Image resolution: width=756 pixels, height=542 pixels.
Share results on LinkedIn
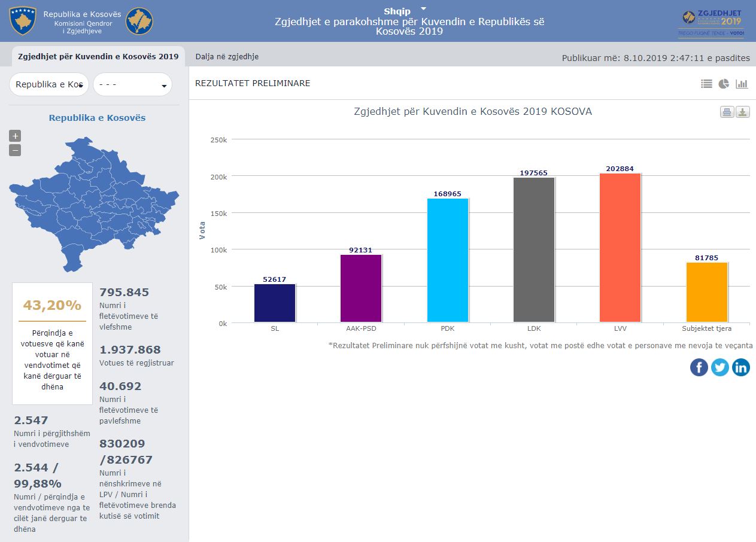pos(740,367)
